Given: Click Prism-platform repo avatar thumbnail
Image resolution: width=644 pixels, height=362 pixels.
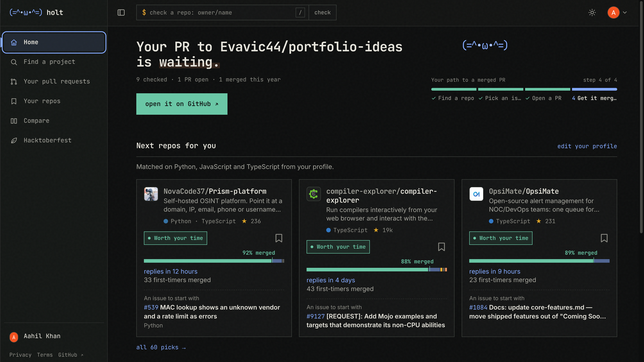Looking at the screenshot, I should [151, 194].
